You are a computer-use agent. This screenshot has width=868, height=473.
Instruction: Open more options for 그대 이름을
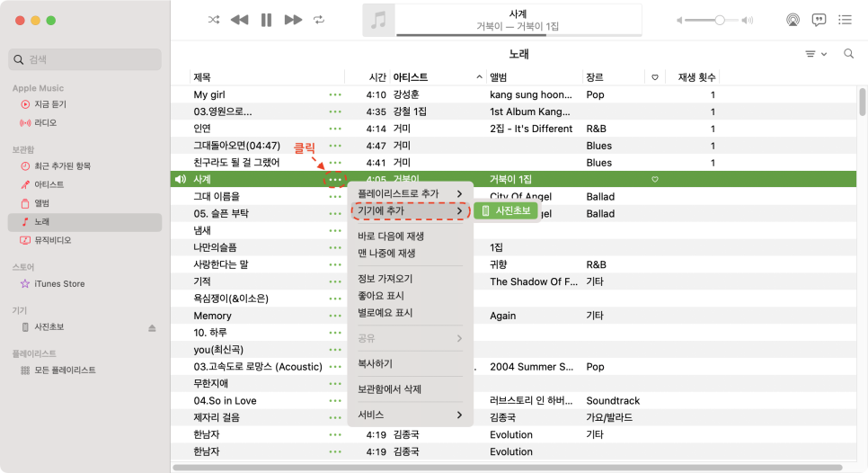click(335, 197)
